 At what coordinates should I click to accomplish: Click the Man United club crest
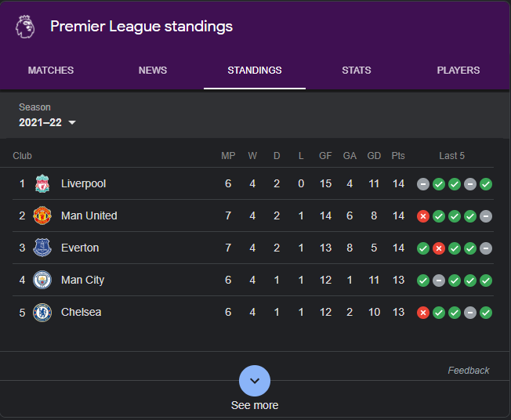(42, 215)
